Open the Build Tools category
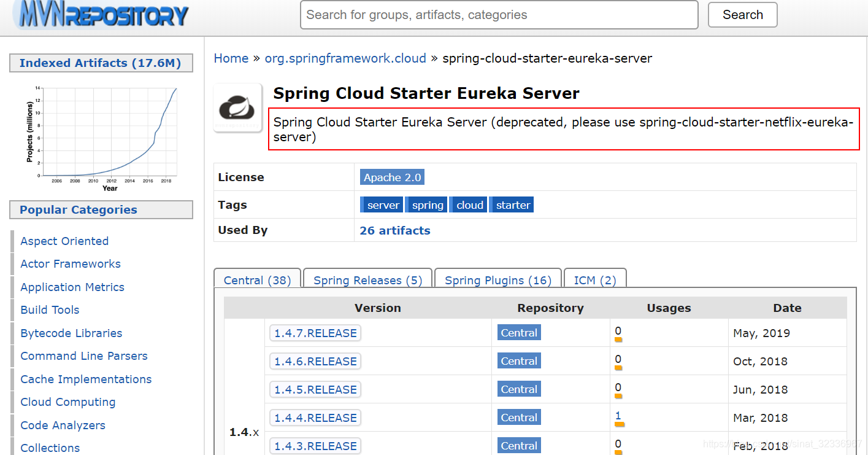Screen dimensions: 868x455 (x=50, y=310)
